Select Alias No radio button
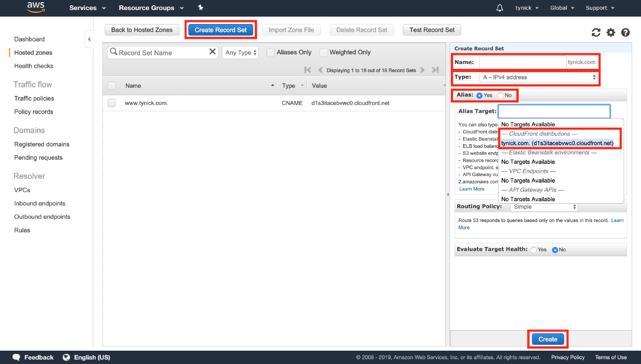Image resolution: width=641 pixels, height=364 pixels. pos(501,96)
